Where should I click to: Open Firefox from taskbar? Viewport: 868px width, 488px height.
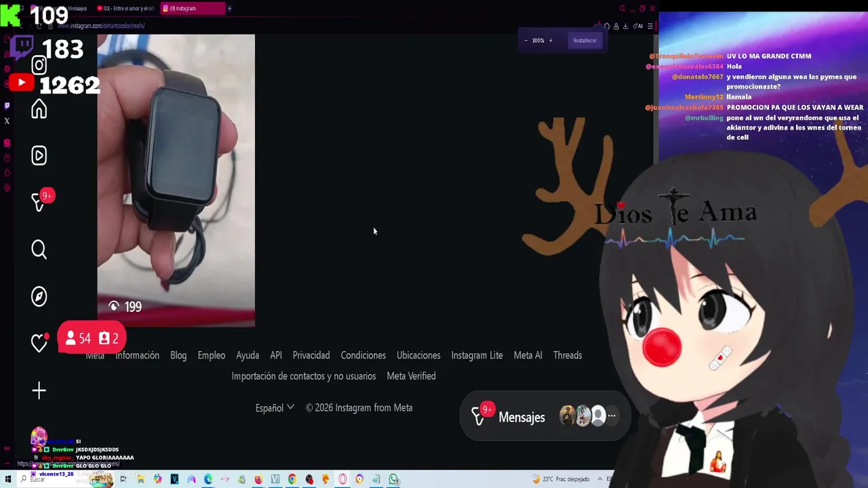tap(258, 479)
